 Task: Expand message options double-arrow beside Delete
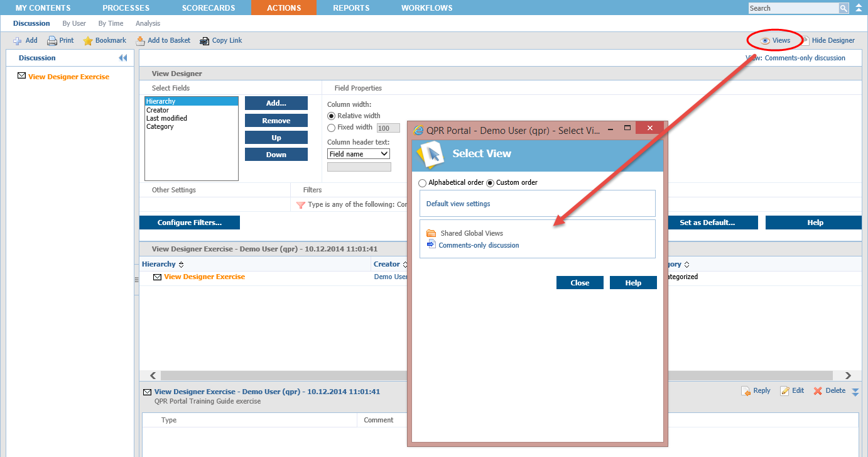[x=855, y=392]
